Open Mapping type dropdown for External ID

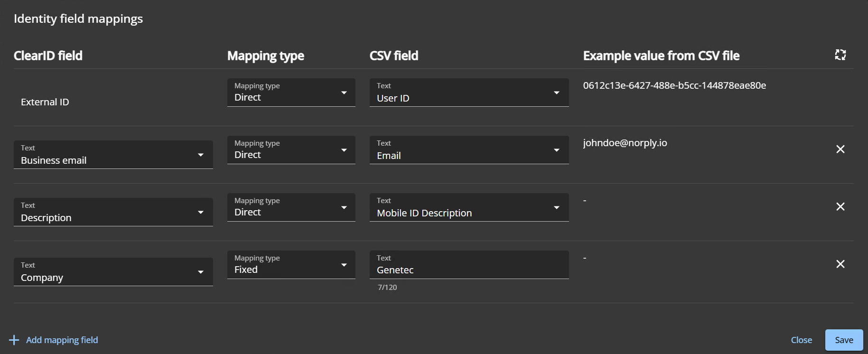[x=291, y=93]
